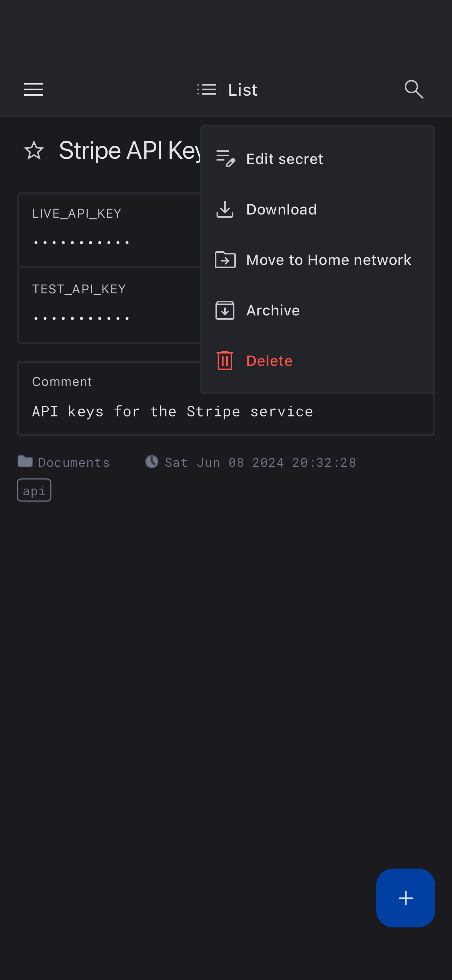The height and width of the screenshot is (980, 452).
Task: Click the Edit secret pencil icon
Action: (225, 159)
